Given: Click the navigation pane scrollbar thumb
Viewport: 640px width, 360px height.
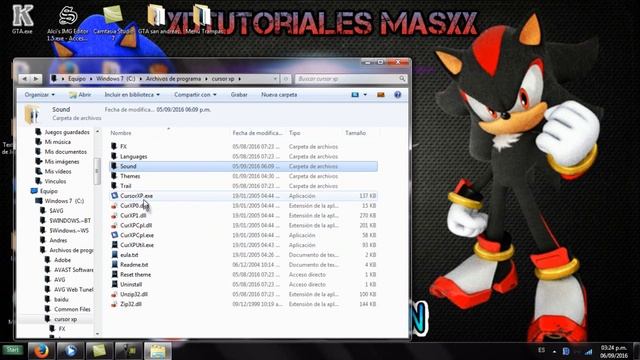Looking at the screenshot, I should coord(97,171).
